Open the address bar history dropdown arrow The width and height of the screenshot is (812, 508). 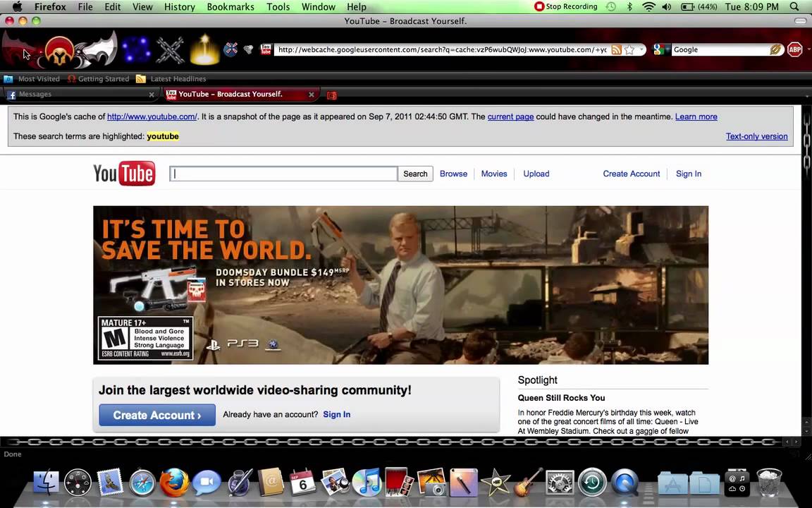tap(641, 49)
